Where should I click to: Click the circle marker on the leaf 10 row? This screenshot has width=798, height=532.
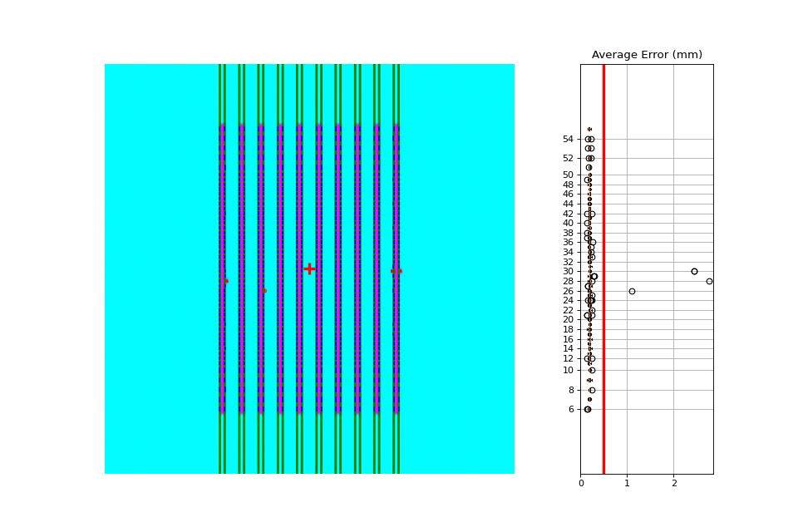point(592,370)
